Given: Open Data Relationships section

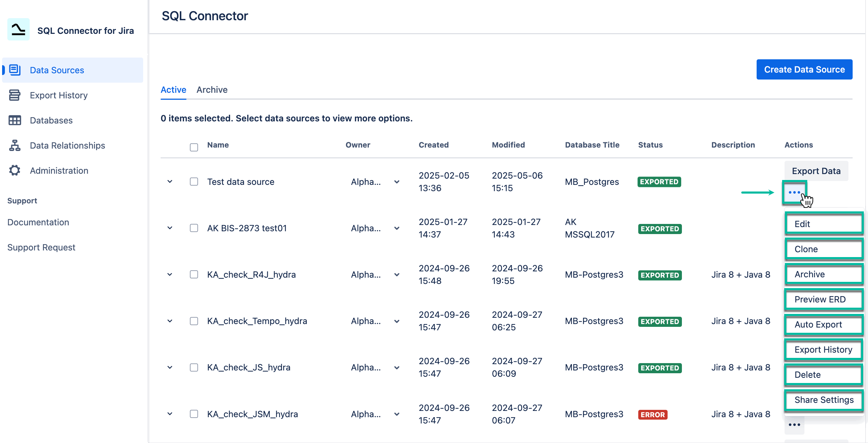Looking at the screenshot, I should click(x=67, y=145).
